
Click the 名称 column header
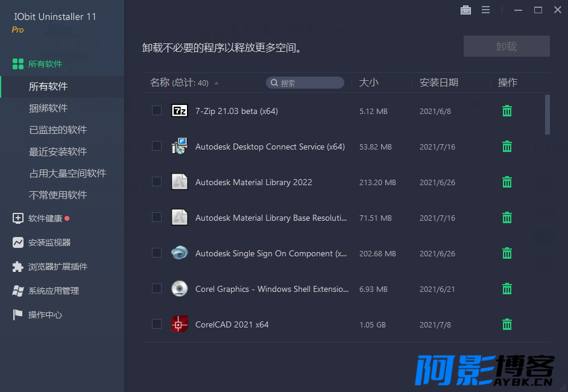pyautogui.click(x=160, y=83)
